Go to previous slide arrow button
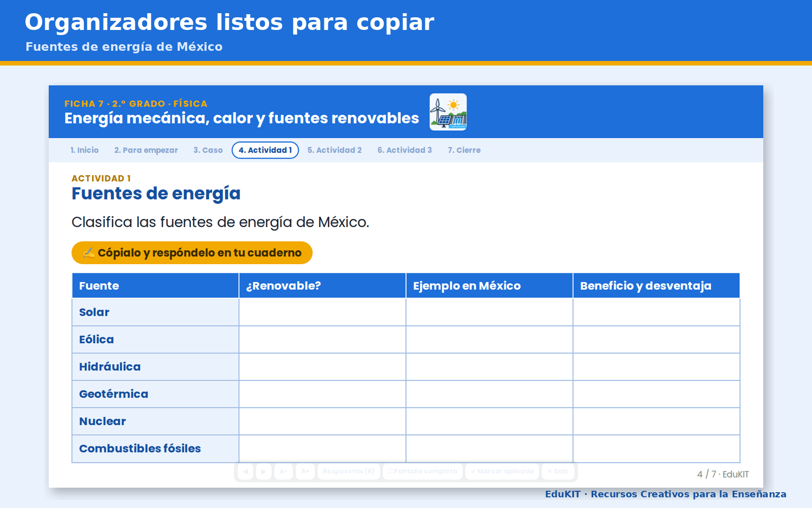Viewport: 812px width, 508px height. [x=246, y=471]
